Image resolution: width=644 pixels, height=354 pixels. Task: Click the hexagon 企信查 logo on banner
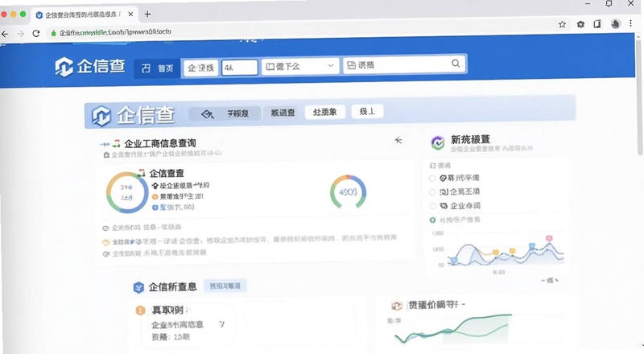101,116
